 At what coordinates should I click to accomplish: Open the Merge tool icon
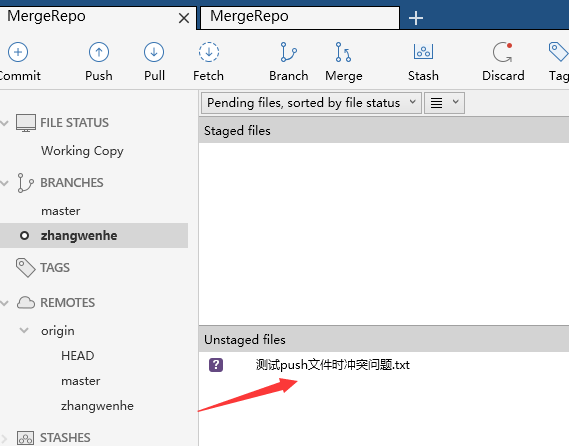point(343,52)
